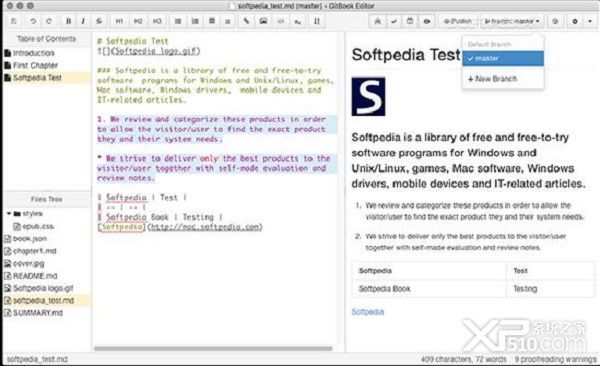This screenshot has width=600, height=366.
Task: Open cover.jpg file
Action: click(28, 263)
